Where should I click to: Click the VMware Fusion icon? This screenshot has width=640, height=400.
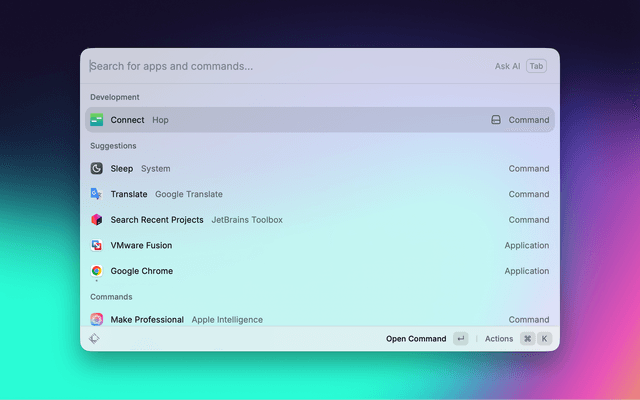tap(97, 245)
